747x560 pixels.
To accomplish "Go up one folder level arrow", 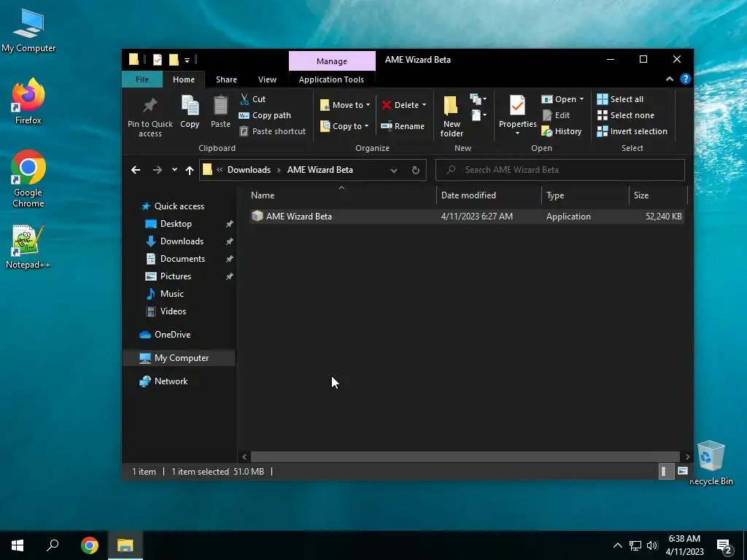I will click(190, 170).
